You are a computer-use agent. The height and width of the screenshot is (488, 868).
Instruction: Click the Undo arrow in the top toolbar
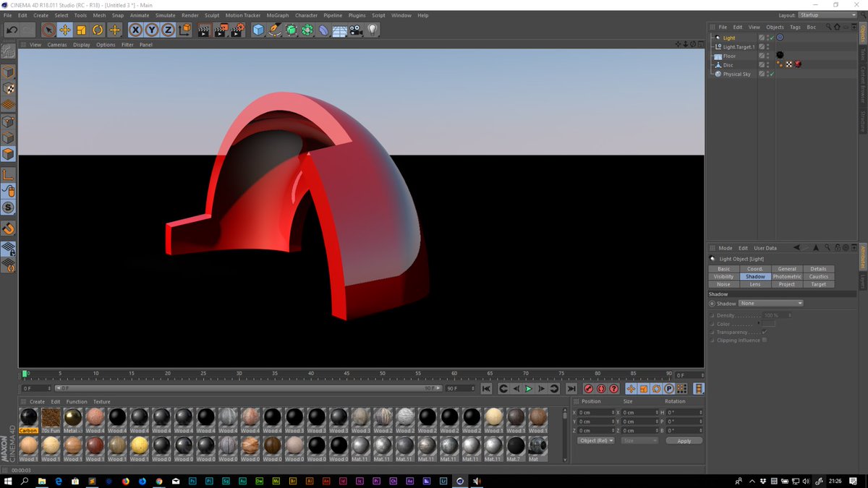12,30
